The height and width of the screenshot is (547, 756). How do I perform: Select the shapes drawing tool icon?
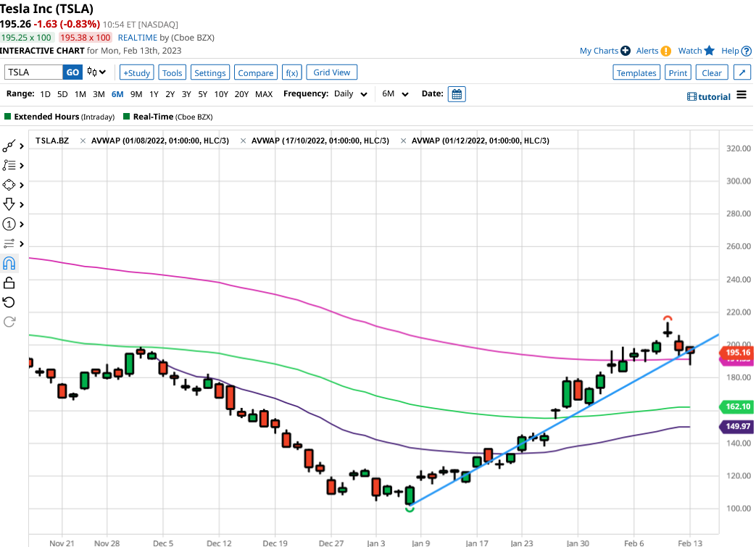coord(9,185)
